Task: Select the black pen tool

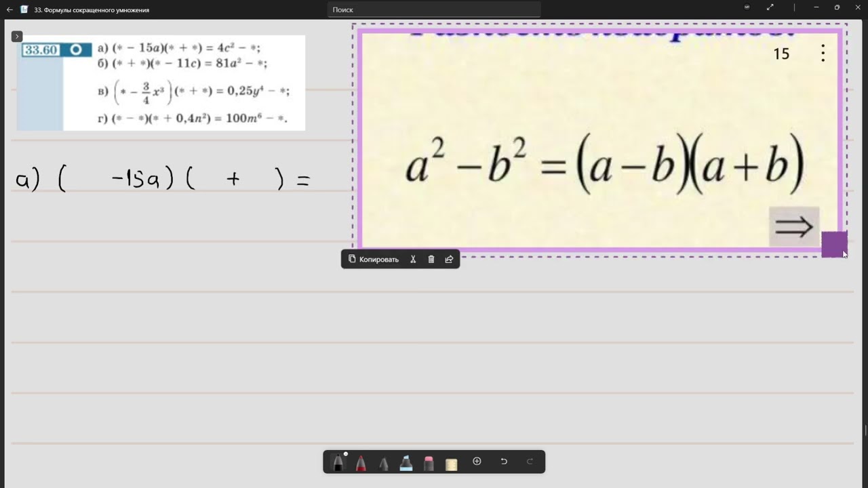Action: point(338,462)
